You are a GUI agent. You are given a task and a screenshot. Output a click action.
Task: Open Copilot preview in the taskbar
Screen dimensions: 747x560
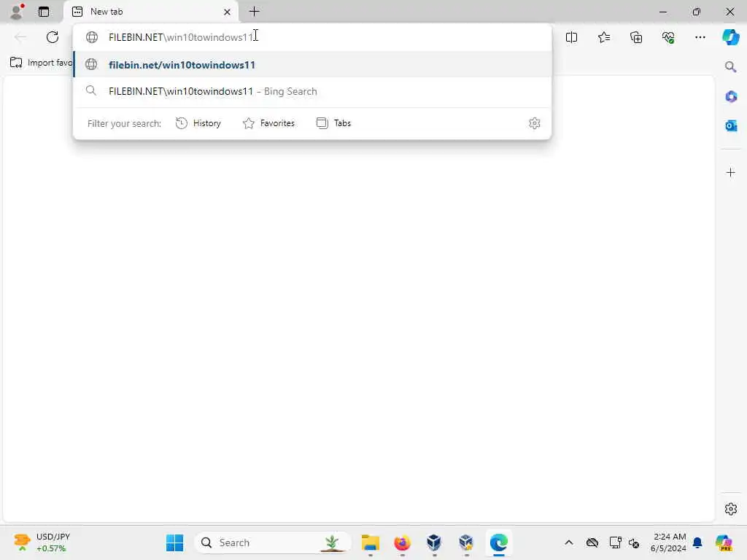click(x=724, y=542)
